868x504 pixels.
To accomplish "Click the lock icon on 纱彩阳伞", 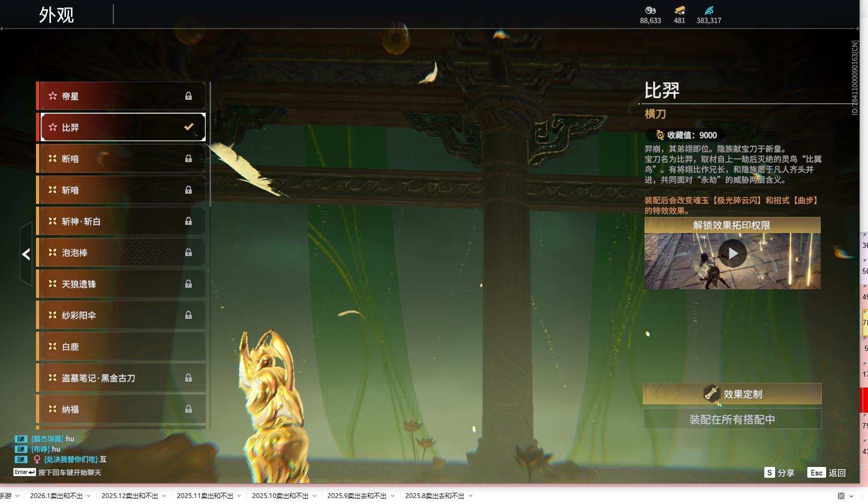I will click(189, 315).
